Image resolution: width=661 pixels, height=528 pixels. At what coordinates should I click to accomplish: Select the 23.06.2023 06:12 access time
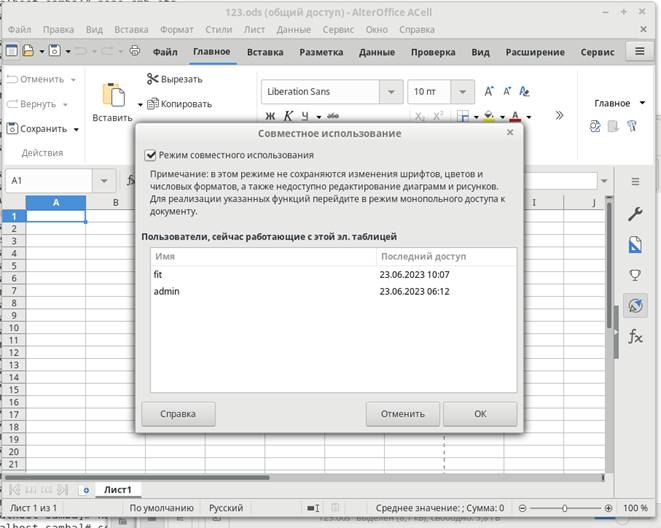click(x=414, y=291)
